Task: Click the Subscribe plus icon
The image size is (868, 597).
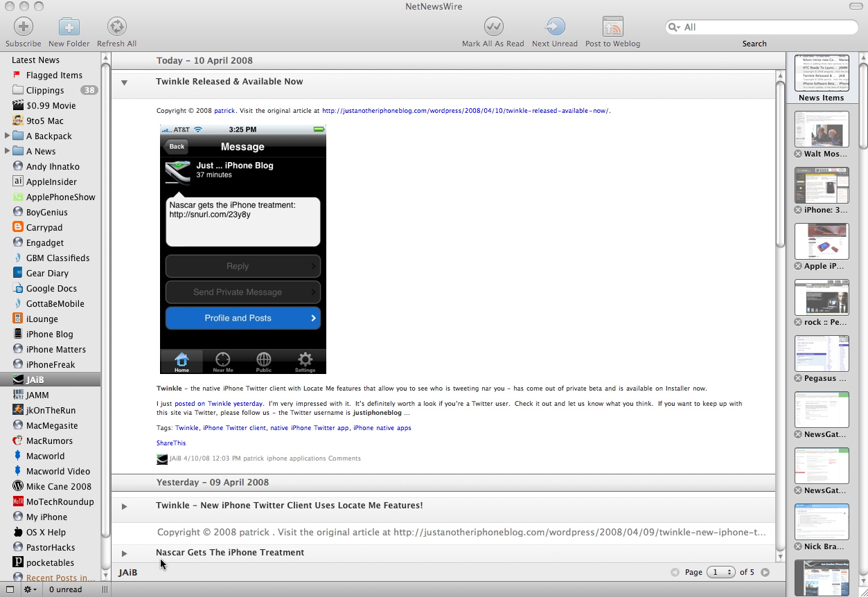Action: click(x=24, y=27)
